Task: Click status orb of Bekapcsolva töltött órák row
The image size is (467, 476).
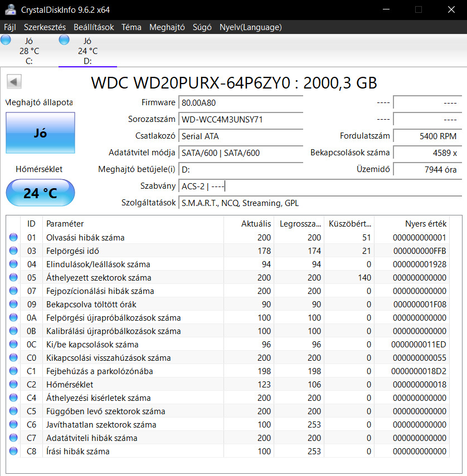Action: [x=13, y=304]
